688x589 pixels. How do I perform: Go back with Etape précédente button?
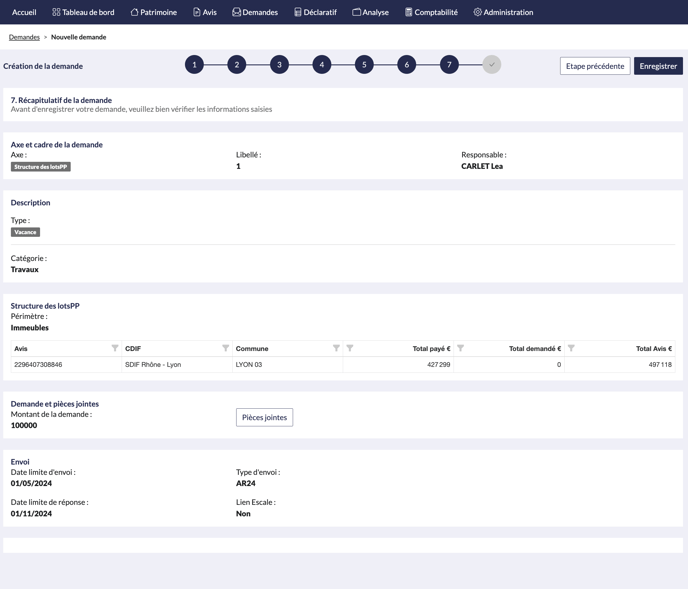(595, 66)
